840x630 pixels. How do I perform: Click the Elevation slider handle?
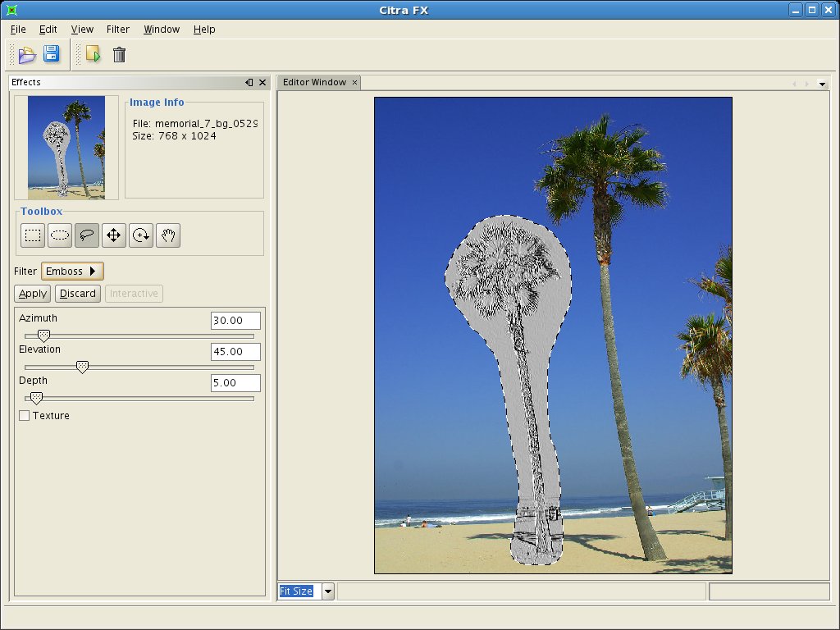82,367
